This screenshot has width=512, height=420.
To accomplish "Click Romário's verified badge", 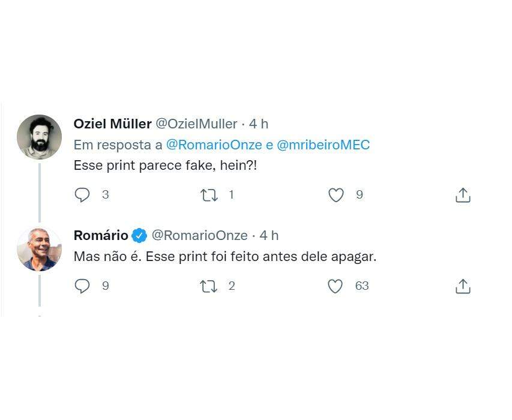I will click(139, 235).
